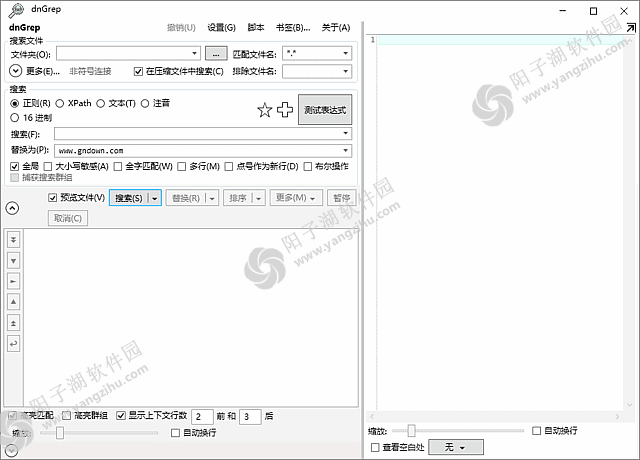Select the phonetic (注音) radio button
The height and width of the screenshot is (460, 640).
pos(145,103)
